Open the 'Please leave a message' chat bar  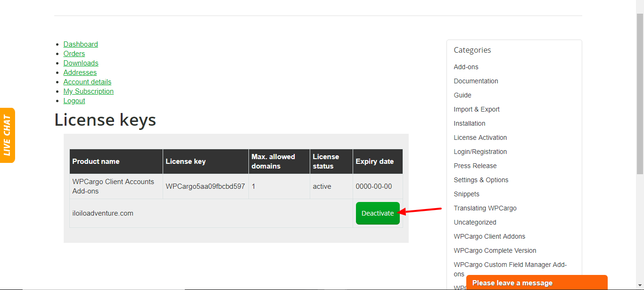[x=537, y=282]
